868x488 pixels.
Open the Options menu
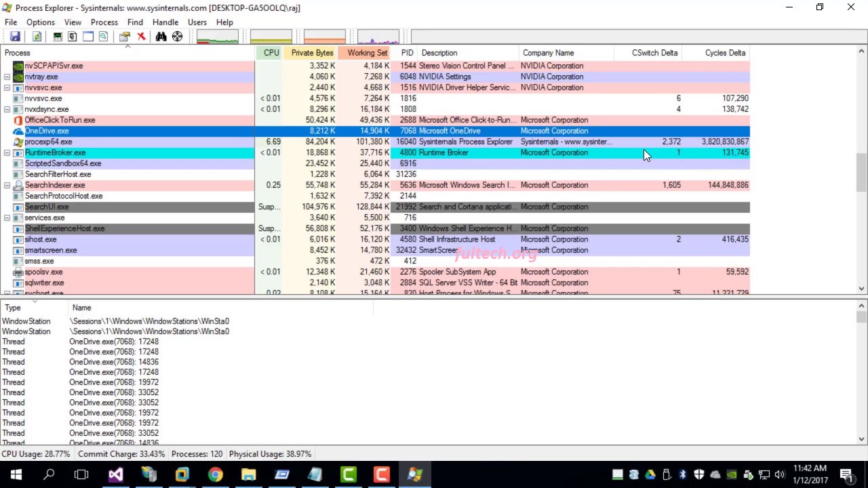40,22
